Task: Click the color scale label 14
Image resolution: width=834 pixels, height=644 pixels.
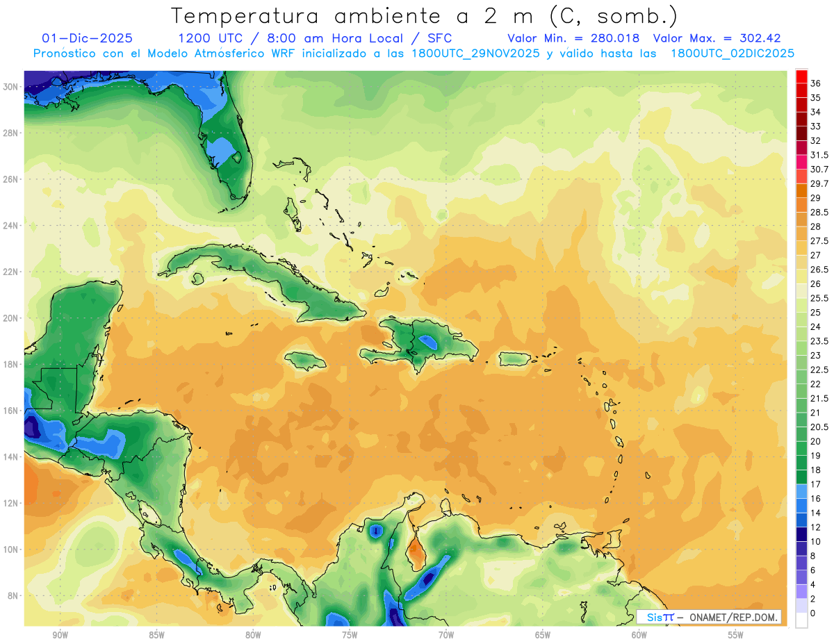Action: 816,513
